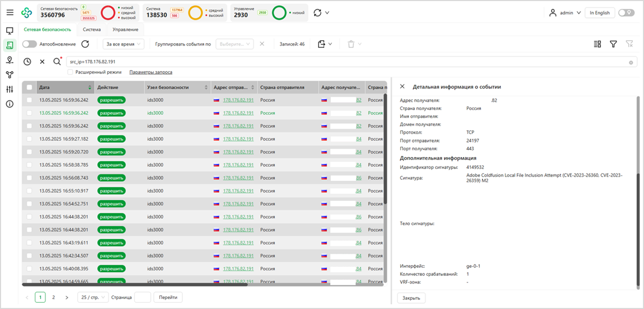
Task: Toggle the Автообновление switch
Action: tap(30, 44)
